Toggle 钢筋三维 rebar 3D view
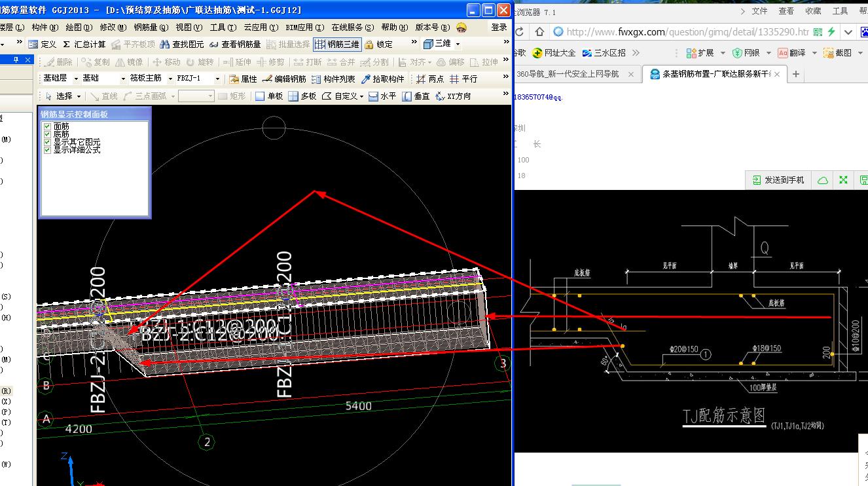This screenshot has height=486, width=868. click(337, 44)
